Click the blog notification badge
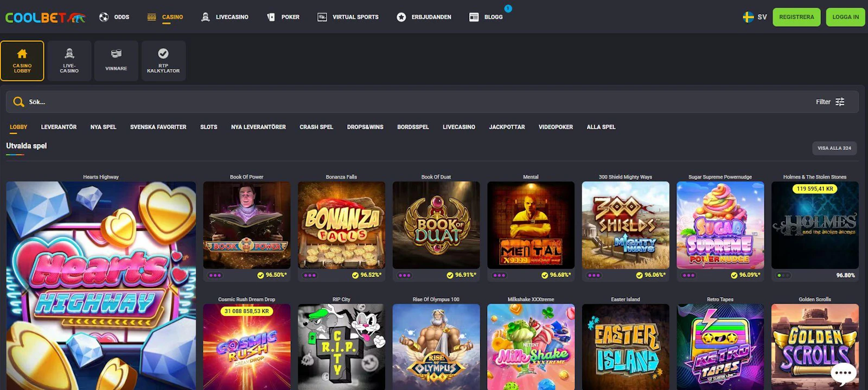This screenshot has height=390, width=868. pos(508,8)
